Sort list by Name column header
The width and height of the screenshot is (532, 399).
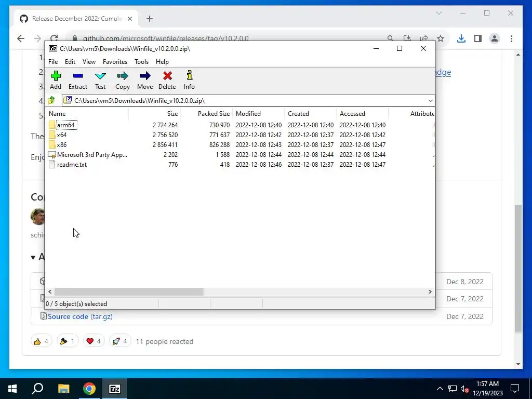tap(87, 114)
